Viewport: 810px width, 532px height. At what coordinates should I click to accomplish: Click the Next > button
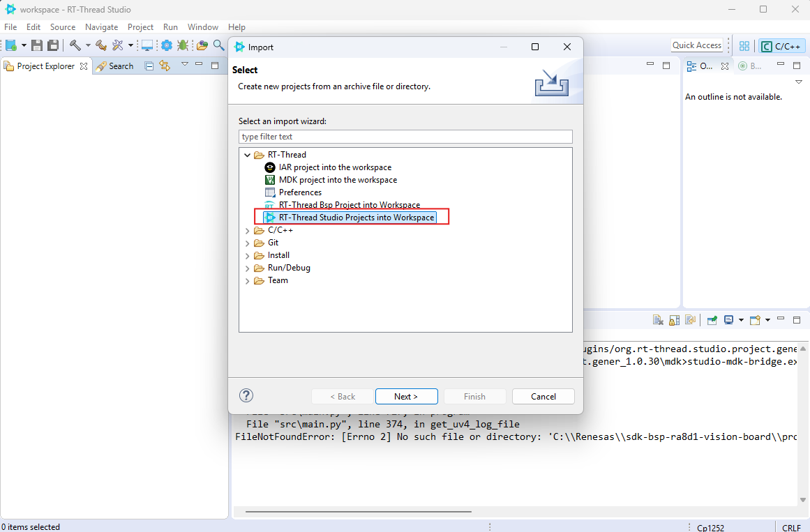pos(406,396)
